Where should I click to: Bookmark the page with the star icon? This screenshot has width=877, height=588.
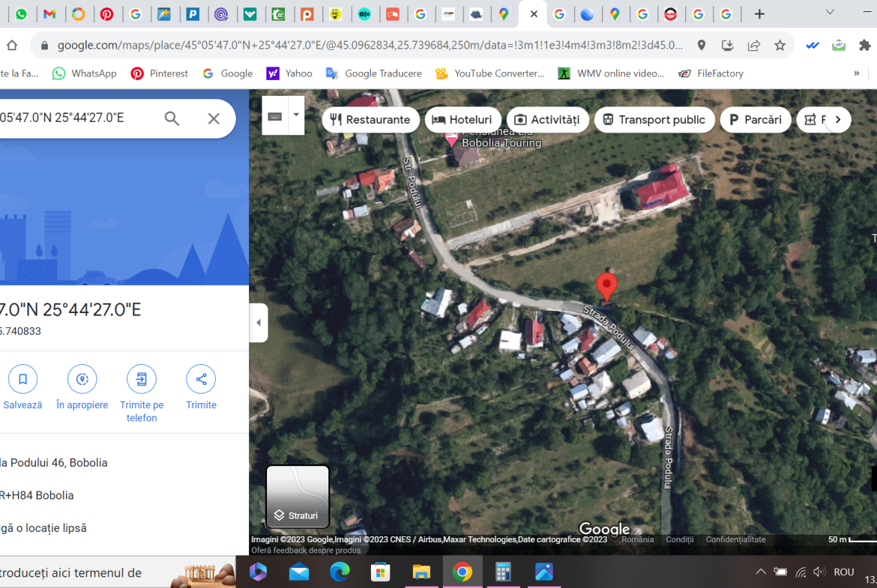(780, 46)
